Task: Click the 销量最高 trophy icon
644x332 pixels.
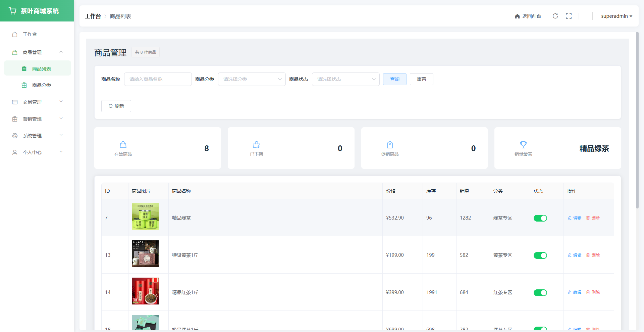Action: click(x=523, y=145)
